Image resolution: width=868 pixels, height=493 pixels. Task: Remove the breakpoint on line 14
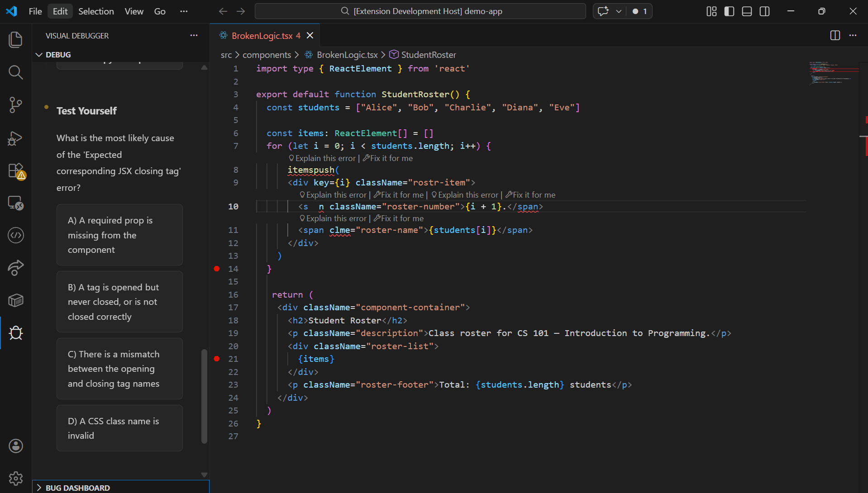tap(217, 269)
